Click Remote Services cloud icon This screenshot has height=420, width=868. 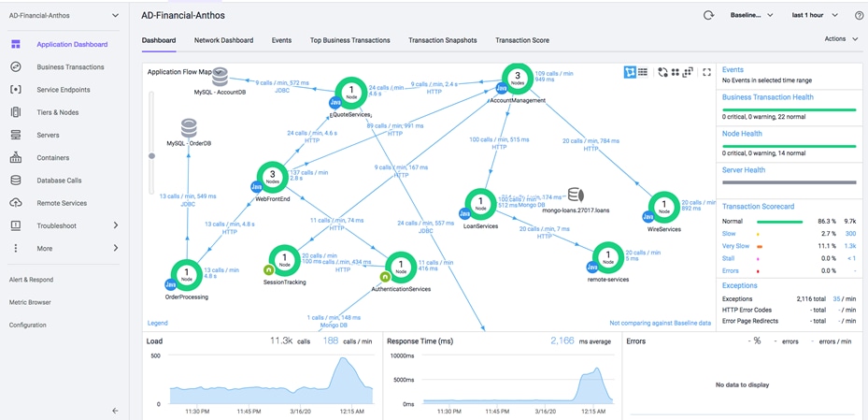(x=16, y=203)
